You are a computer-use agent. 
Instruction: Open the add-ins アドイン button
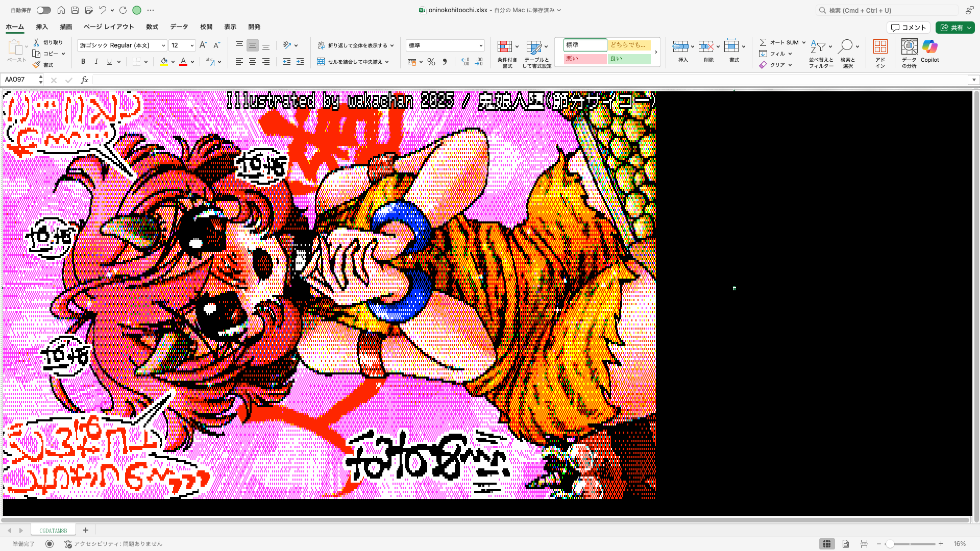880,54
